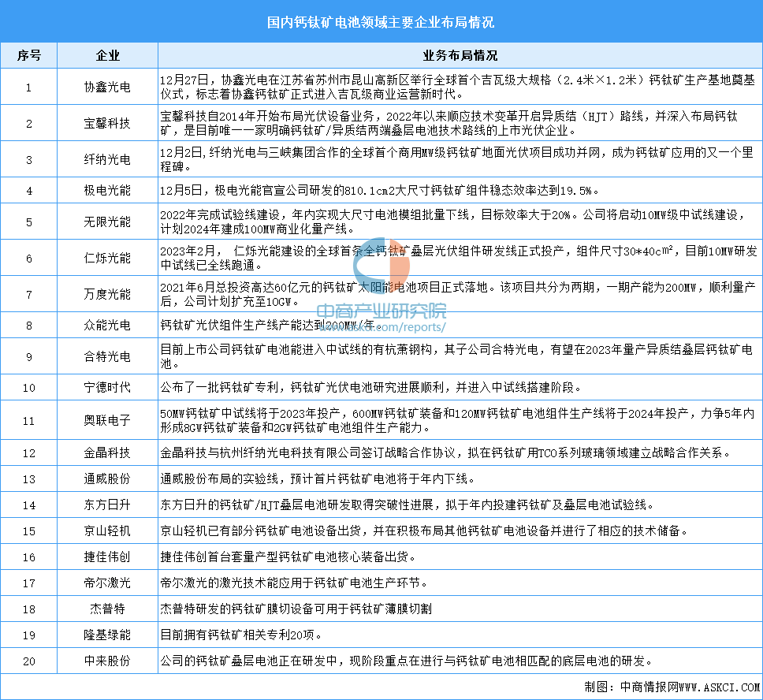Click serial number 14 in the 序号 column
Image resolution: width=763 pixels, height=700 pixels.
[28, 505]
